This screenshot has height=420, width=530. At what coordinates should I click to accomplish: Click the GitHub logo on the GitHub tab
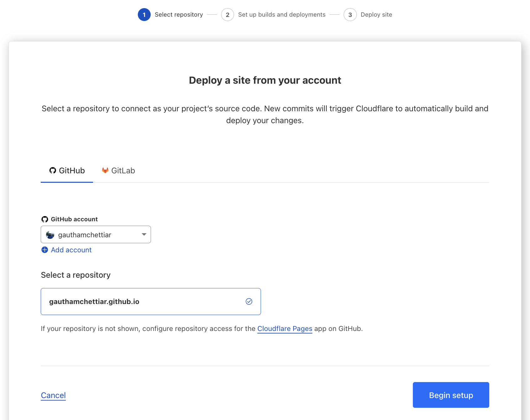(x=53, y=170)
